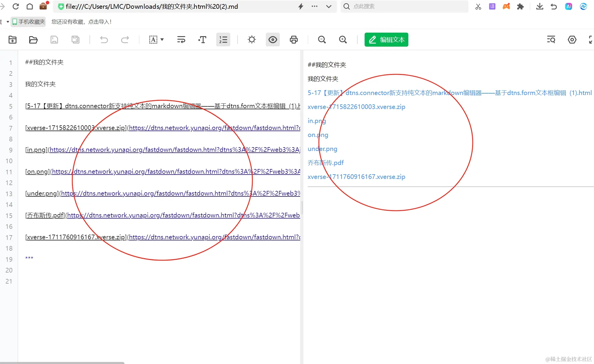The width and height of the screenshot is (594, 364).
Task: Click the new file icon in toolbar
Action: coord(13,40)
